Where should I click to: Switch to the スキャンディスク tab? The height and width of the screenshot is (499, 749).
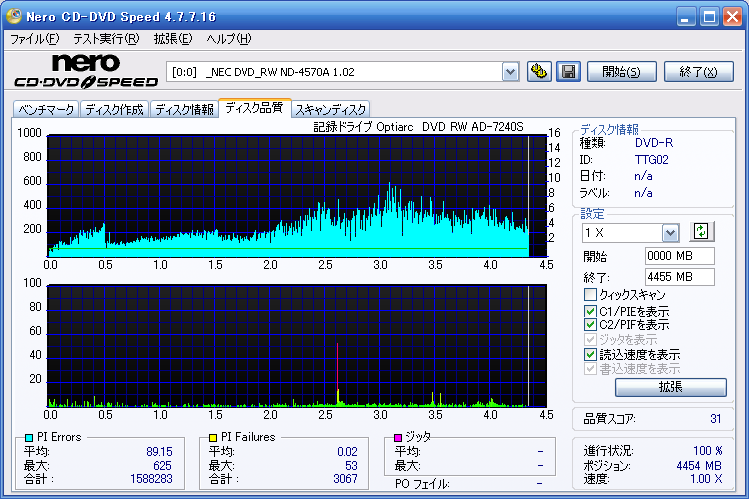click(x=331, y=109)
